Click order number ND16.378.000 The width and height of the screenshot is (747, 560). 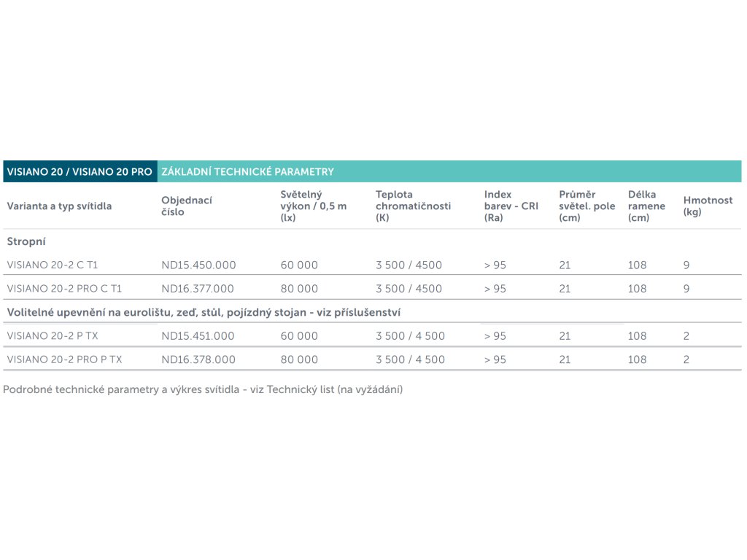click(198, 359)
